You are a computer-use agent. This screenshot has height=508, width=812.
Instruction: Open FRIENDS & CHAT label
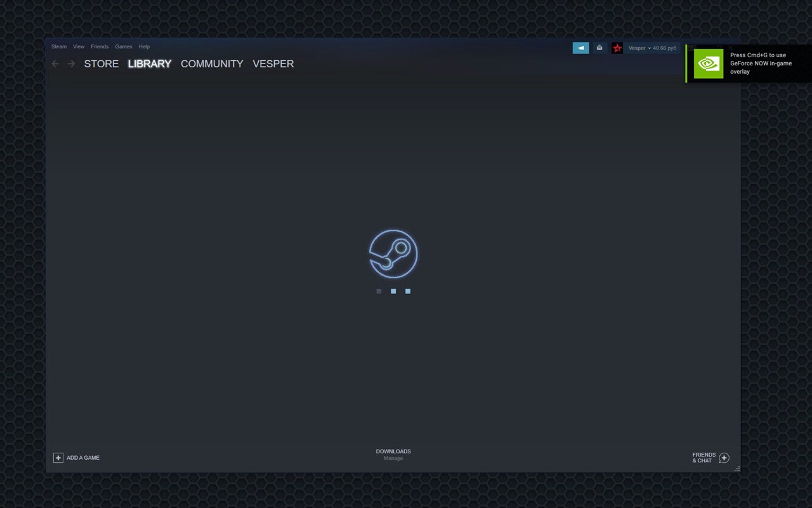coord(704,458)
